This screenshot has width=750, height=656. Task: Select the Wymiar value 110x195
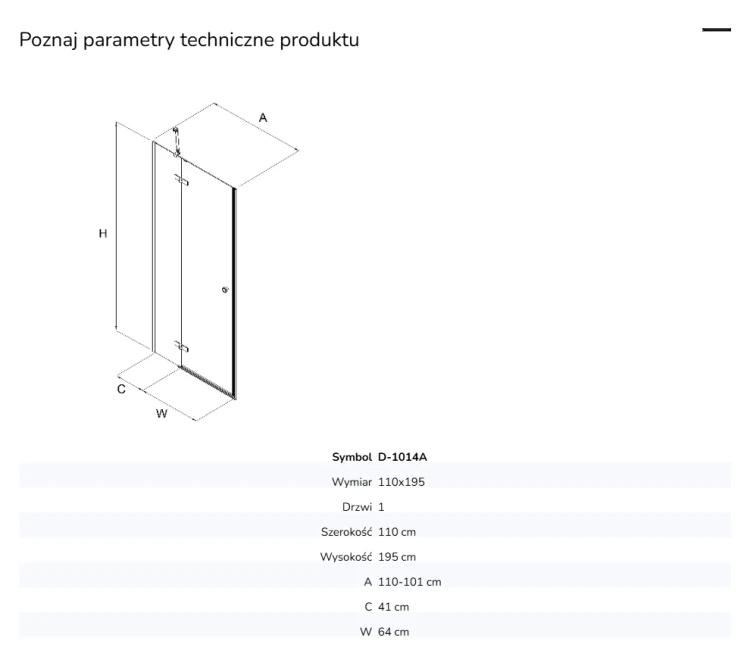pyautogui.click(x=401, y=482)
